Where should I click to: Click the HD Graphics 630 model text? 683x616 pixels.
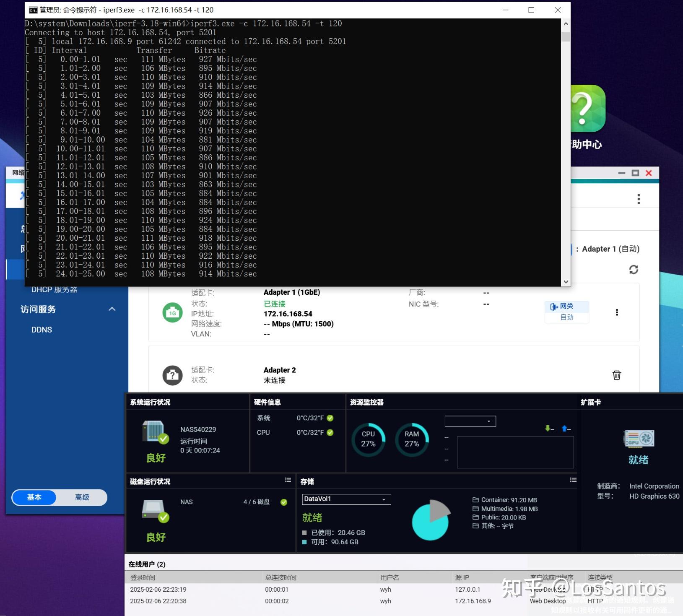click(x=654, y=496)
